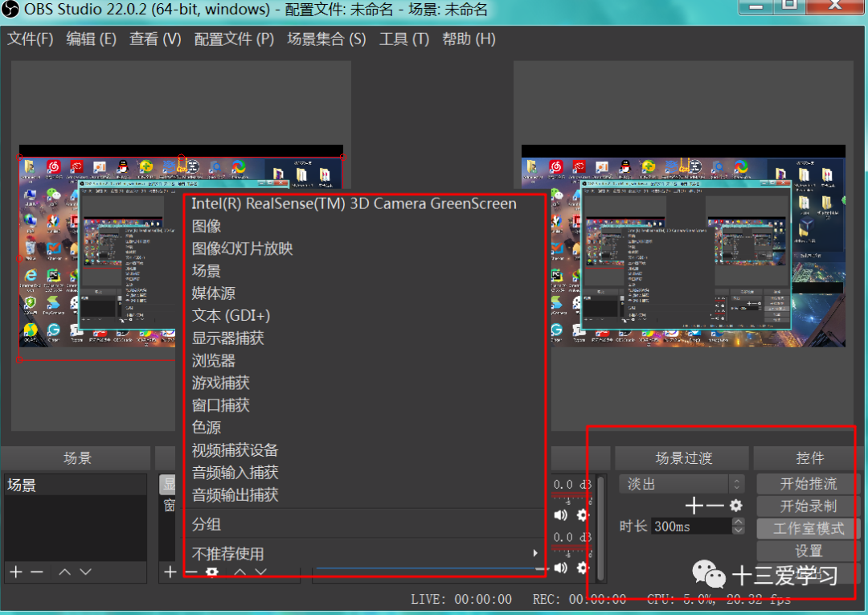Open settings gear of second mixer channel
Screen dimensions: 868x615
click(583, 568)
